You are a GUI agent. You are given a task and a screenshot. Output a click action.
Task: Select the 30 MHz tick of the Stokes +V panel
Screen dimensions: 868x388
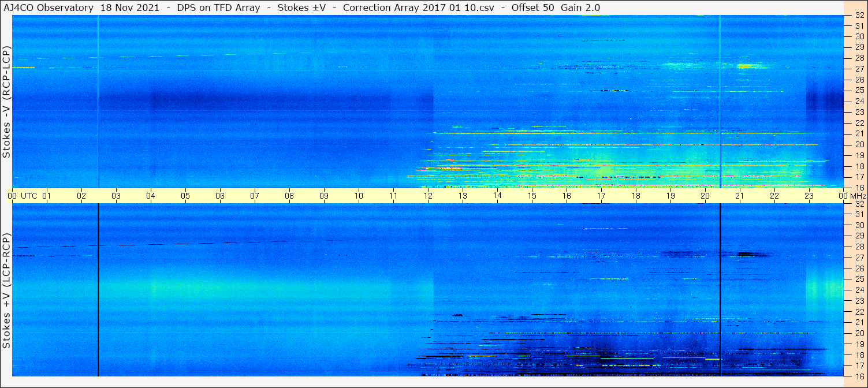[859, 225]
